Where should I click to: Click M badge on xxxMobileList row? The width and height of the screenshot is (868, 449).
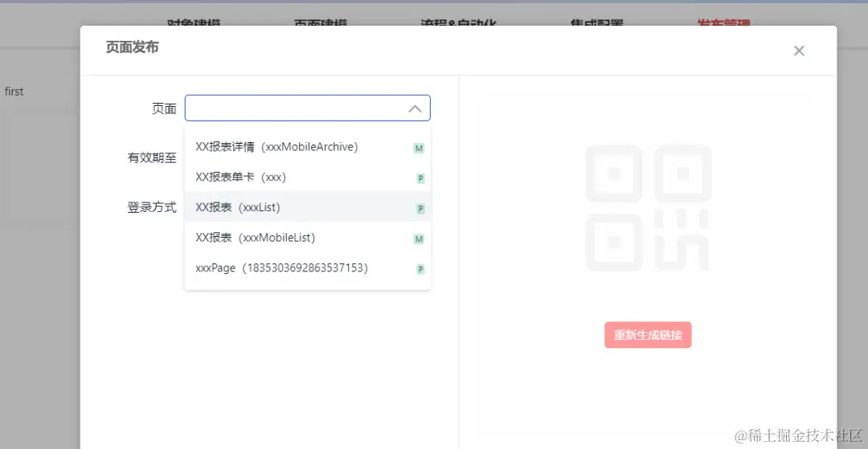point(419,239)
